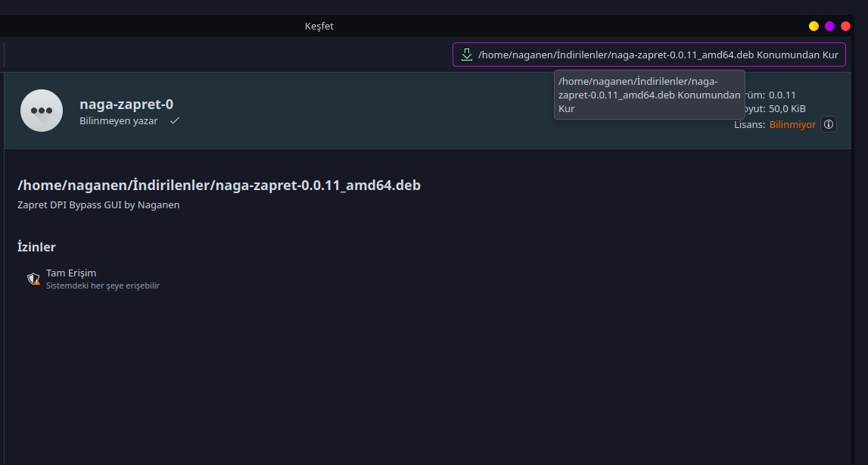Click the shield warning icon for Tam Erişim
The width and height of the screenshot is (868, 465).
(34, 278)
